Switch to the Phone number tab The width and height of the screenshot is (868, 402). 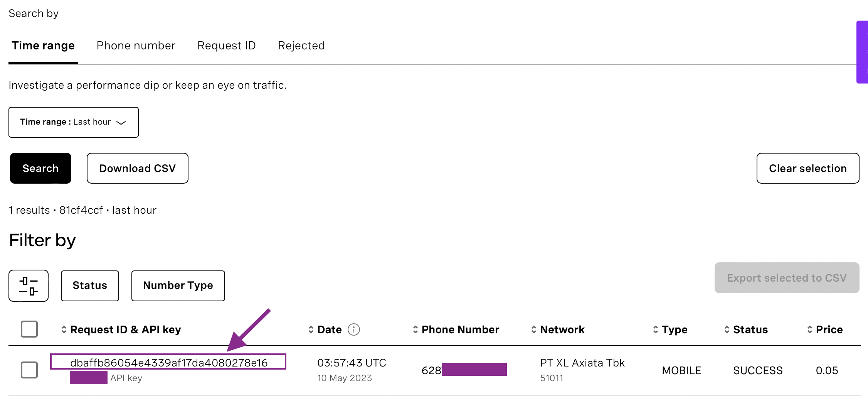coord(136,46)
